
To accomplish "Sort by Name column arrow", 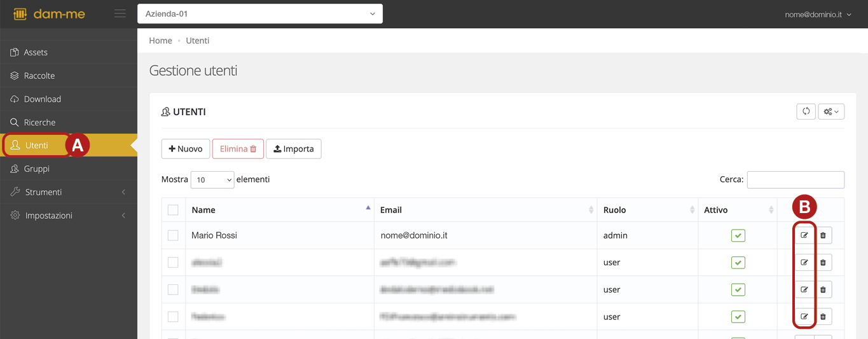I will point(368,208).
